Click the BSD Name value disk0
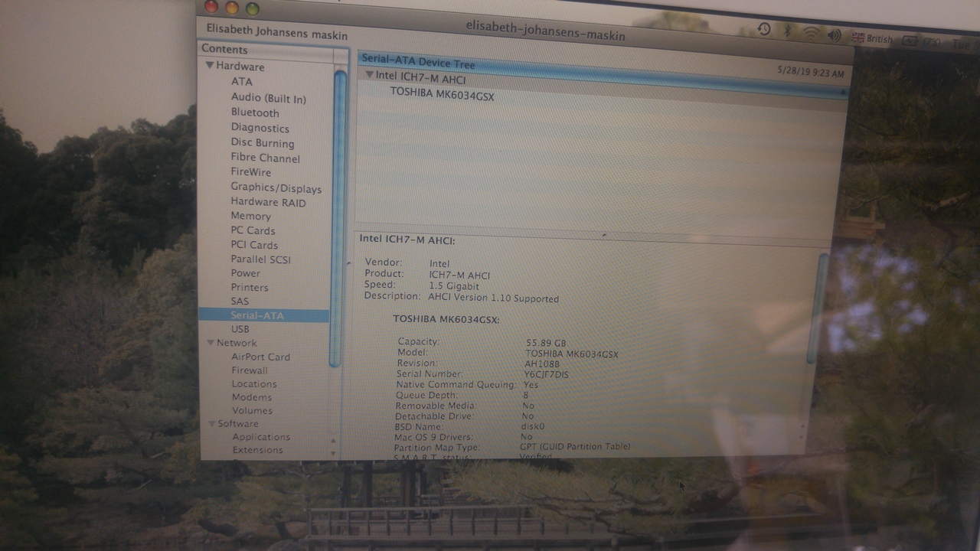Image resolution: width=980 pixels, height=551 pixels. 534,426
